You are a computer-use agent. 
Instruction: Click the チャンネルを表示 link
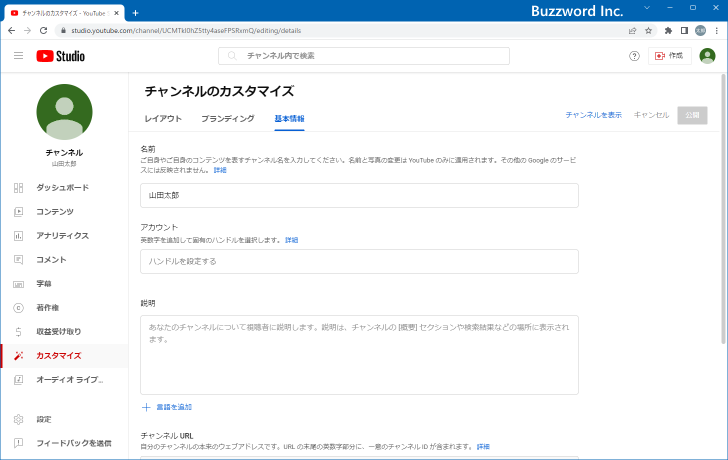coord(593,115)
